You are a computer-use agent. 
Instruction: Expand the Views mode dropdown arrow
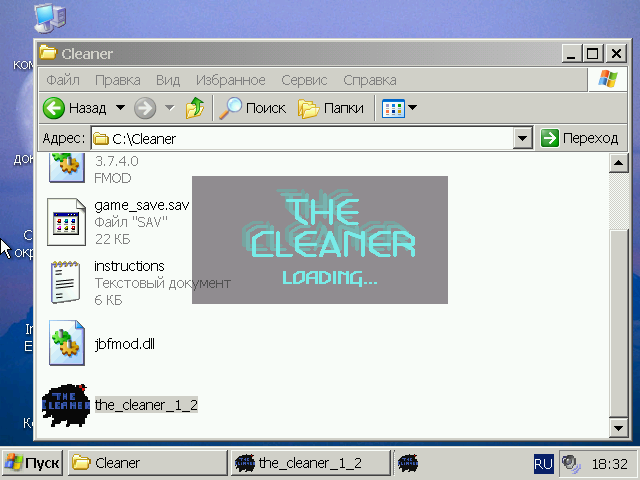click(x=413, y=108)
